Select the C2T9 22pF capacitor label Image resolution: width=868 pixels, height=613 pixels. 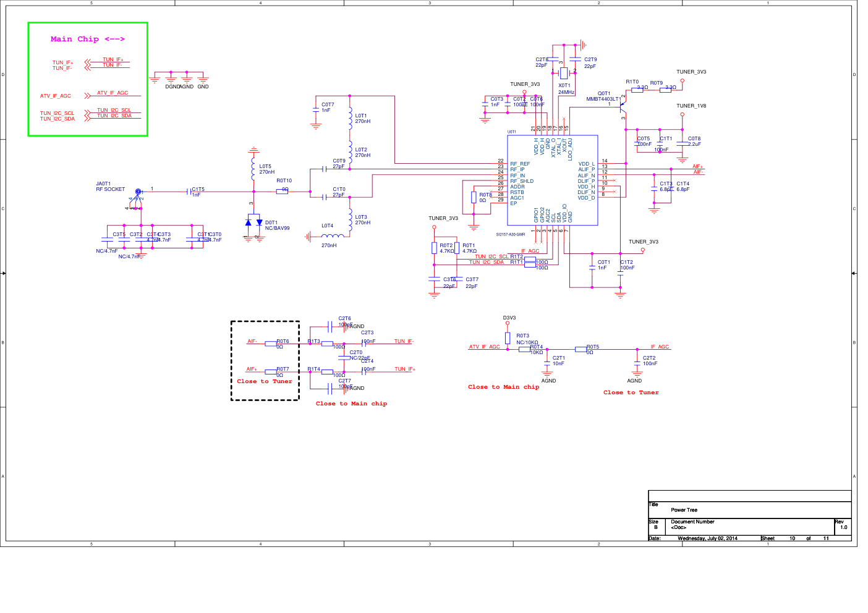(x=590, y=63)
